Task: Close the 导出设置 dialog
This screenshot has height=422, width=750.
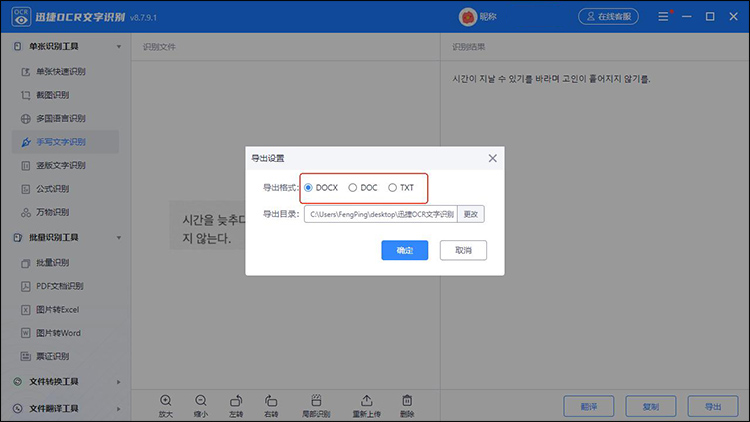Action: tap(492, 158)
